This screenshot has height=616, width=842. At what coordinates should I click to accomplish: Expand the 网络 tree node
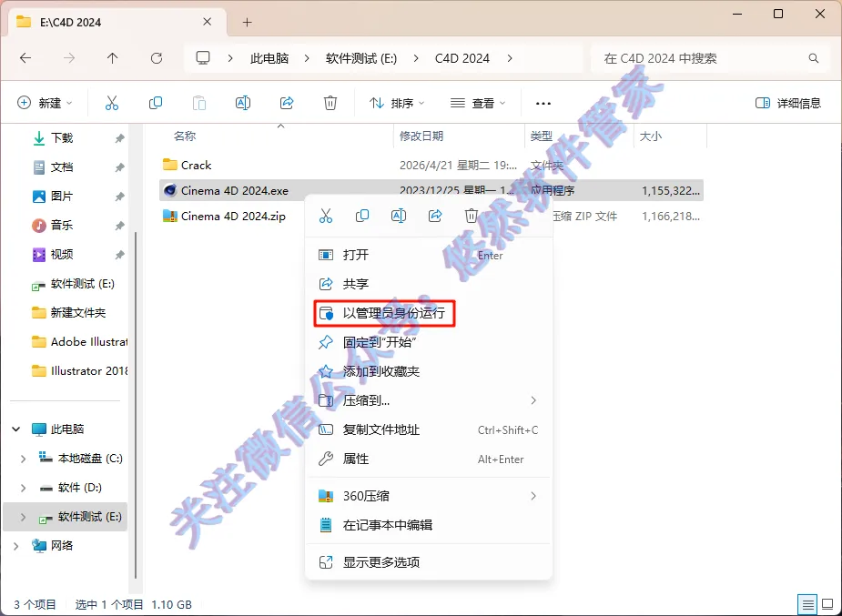(16, 546)
